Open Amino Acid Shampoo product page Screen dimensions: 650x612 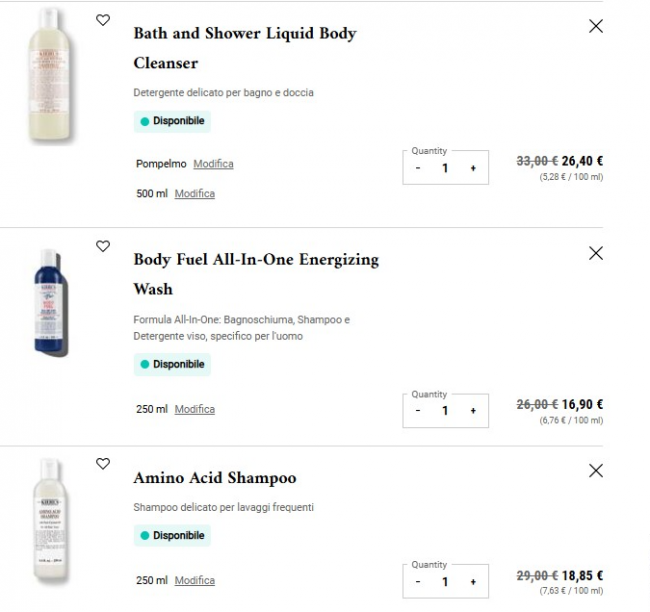click(215, 478)
